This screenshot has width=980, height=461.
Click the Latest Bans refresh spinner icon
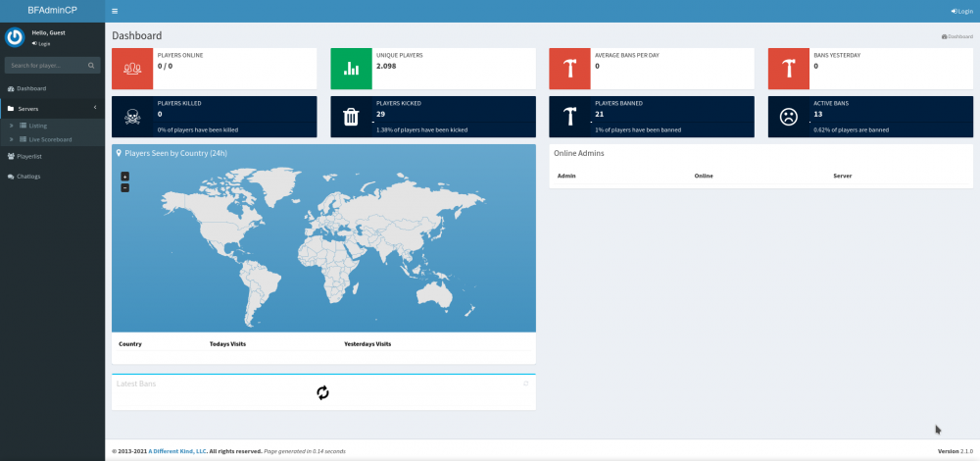(322, 392)
